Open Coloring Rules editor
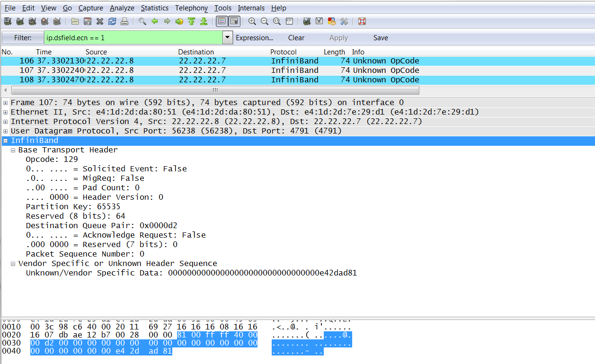Screen dimensions: 595x364 pyautogui.click(x=331, y=21)
